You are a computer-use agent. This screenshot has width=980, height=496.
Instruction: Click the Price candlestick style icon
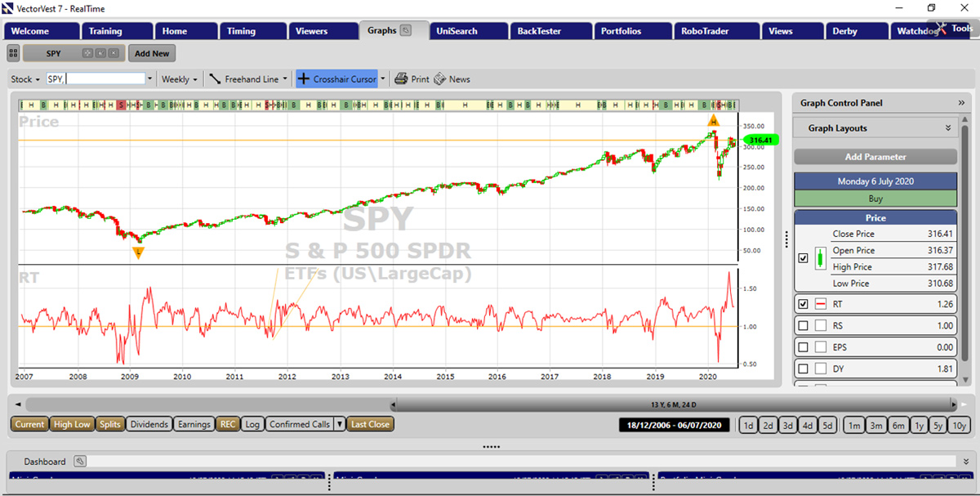coord(821,258)
